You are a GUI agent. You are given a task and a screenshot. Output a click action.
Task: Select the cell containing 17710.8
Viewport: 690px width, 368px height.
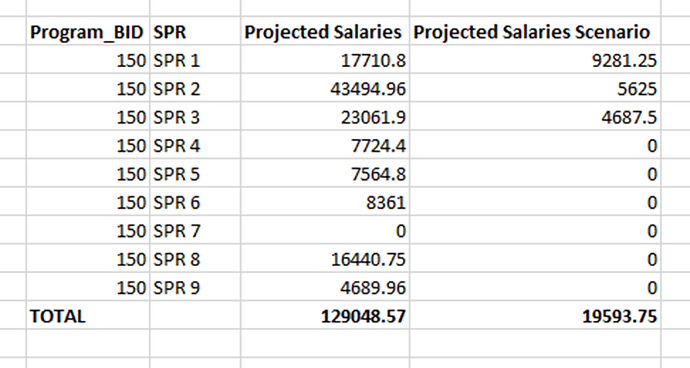[325, 60]
